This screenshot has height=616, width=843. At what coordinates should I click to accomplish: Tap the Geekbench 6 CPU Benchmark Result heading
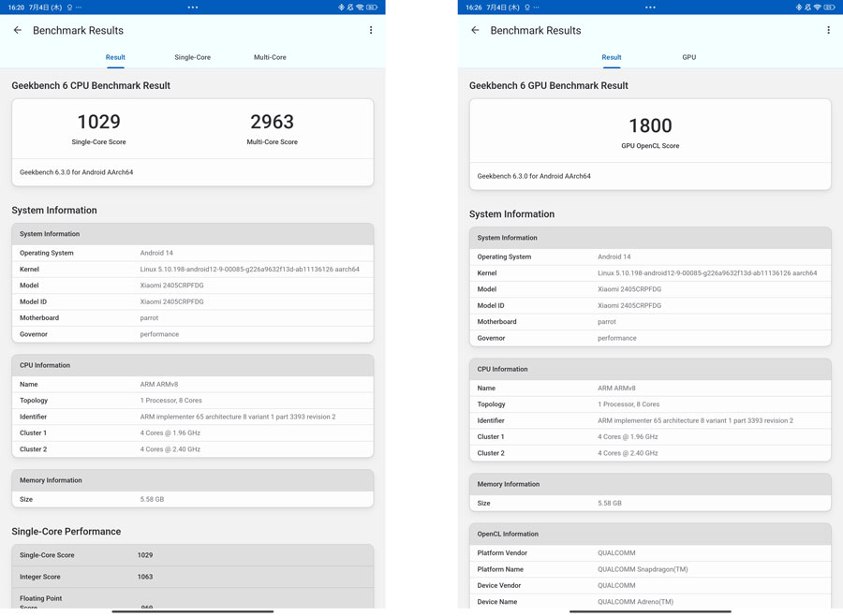(x=91, y=85)
